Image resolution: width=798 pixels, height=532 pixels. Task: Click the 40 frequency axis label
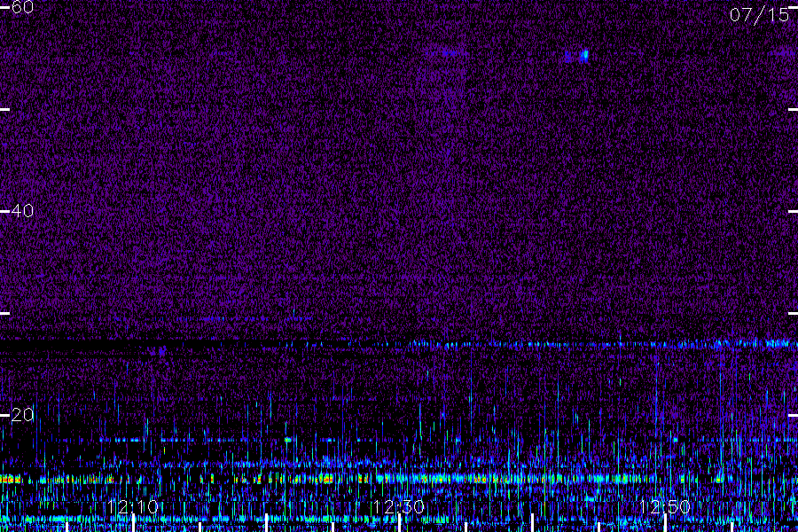(x=22, y=211)
